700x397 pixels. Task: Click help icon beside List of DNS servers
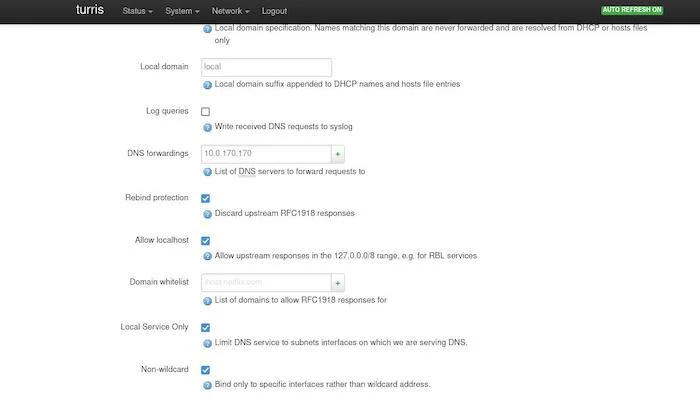207,172
